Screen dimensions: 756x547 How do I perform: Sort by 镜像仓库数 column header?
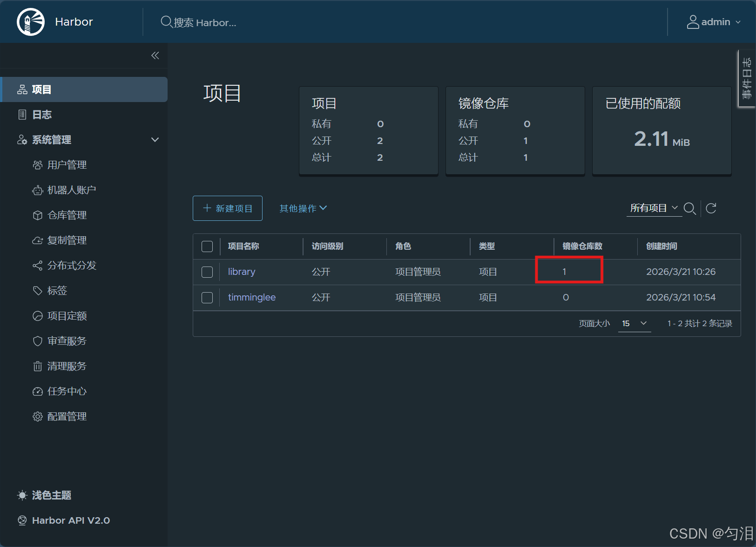(582, 246)
